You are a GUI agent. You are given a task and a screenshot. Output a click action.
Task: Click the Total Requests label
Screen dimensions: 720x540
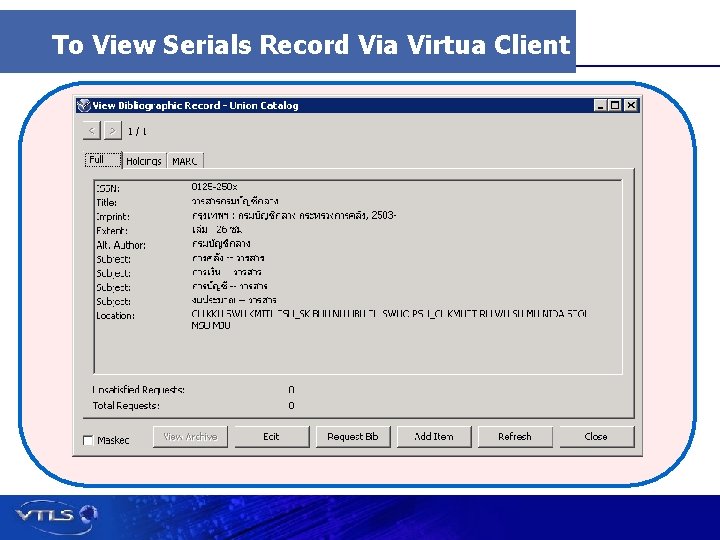[x=126, y=405]
